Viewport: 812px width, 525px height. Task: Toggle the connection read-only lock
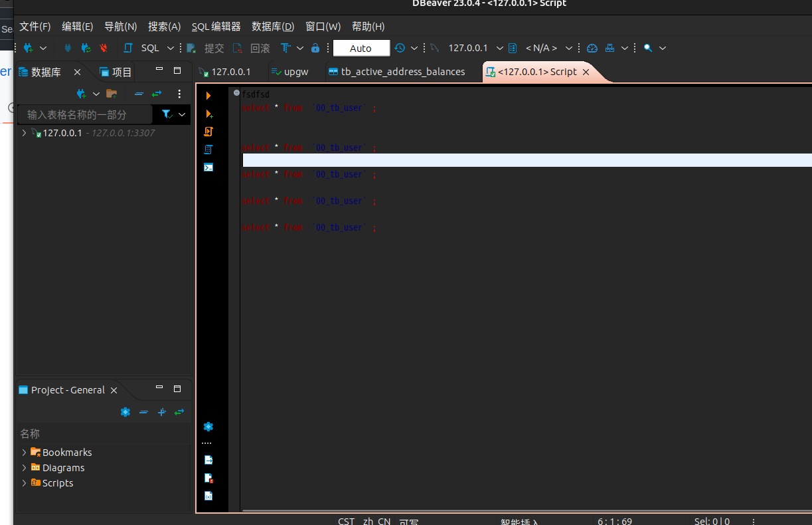coord(315,47)
